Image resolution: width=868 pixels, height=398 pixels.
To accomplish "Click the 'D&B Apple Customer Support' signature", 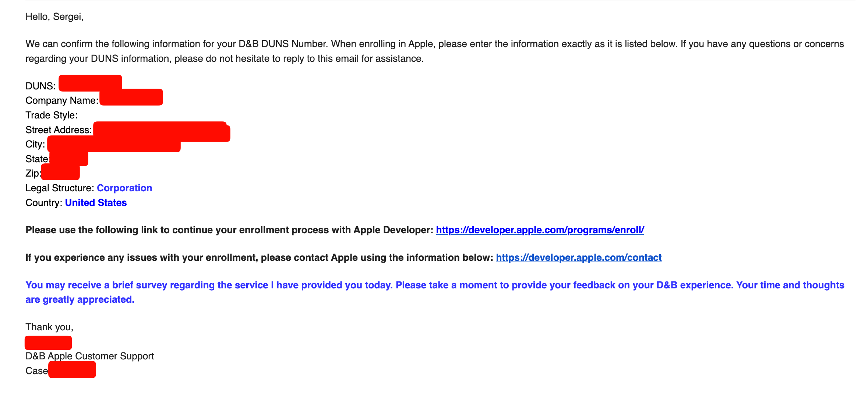I will [x=89, y=356].
